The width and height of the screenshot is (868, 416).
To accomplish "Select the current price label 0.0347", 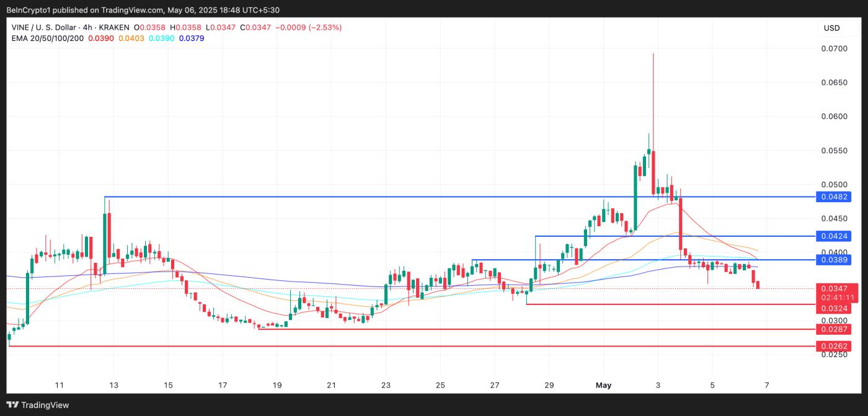I will (x=834, y=288).
